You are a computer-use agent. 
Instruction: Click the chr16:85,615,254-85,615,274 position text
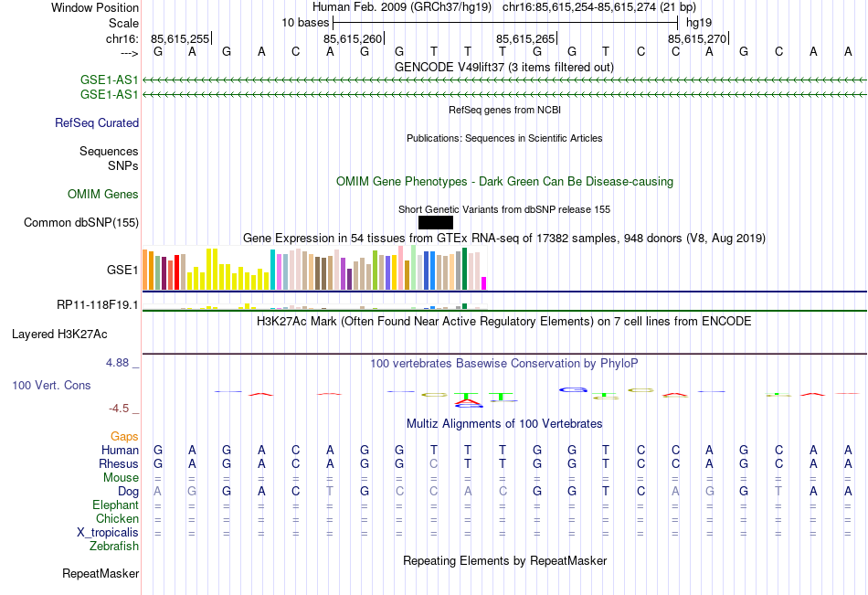(x=599, y=7)
